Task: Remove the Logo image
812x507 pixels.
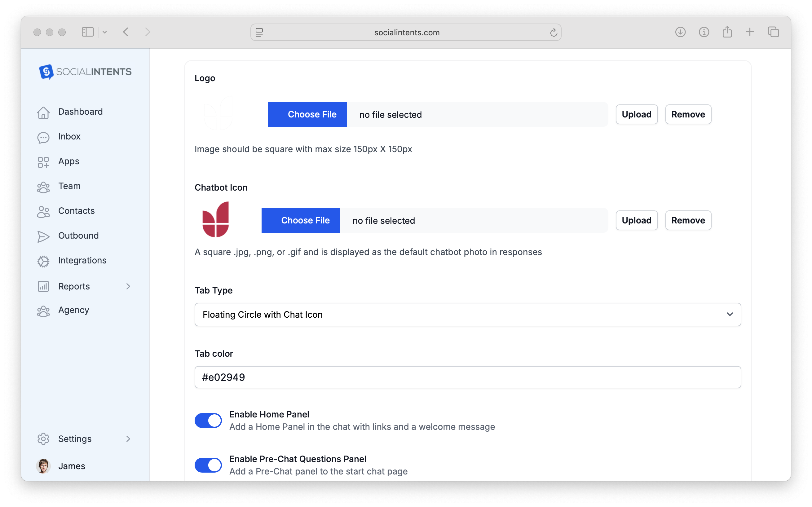Action: [688, 114]
